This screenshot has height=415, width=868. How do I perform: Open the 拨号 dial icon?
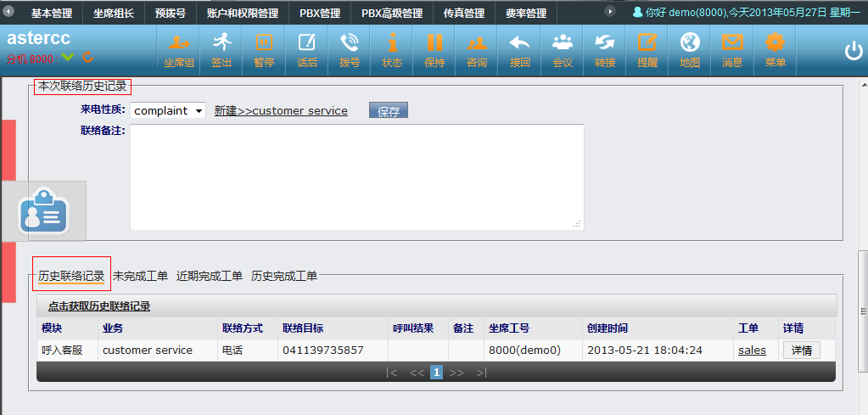tap(349, 50)
